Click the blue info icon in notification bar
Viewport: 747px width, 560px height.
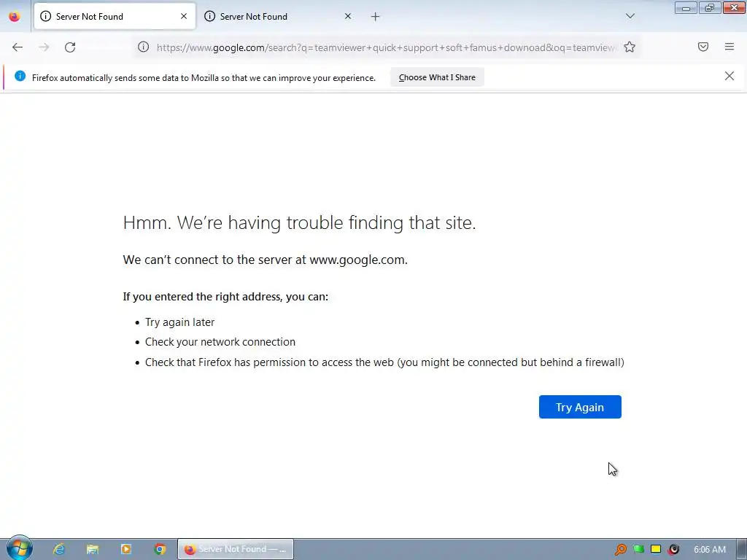pos(20,76)
